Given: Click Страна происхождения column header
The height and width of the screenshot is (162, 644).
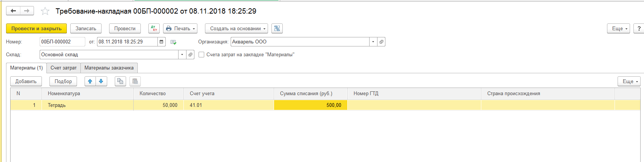Looking at the screenshot, I should pyautogui.click(x=548, y=94).
